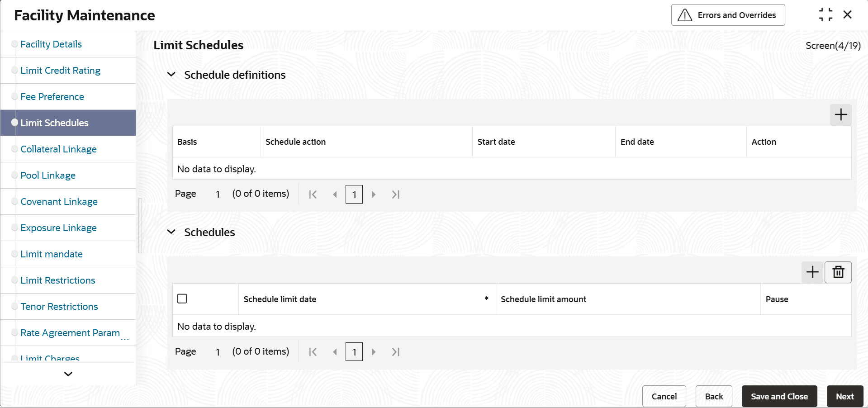The image size is (868, 408).
Task: Go to last page of Schedule definitions
Action: point(396,195)
